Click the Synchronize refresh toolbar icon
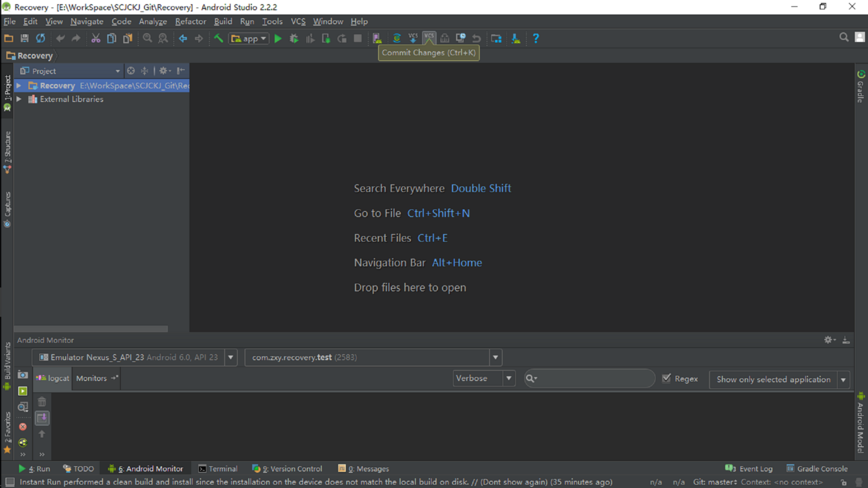Screen dimensions: 868x488 (41, 38)
